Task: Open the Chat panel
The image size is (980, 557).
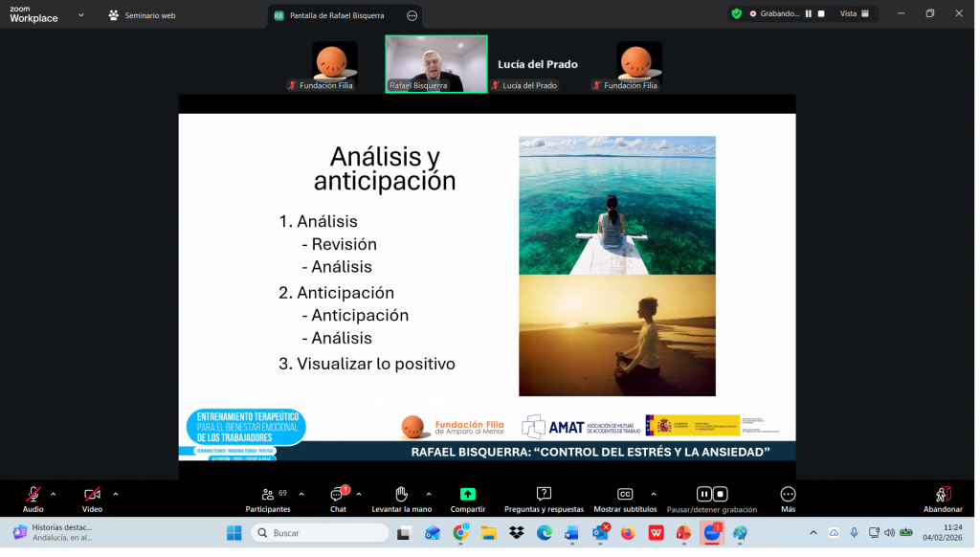Action: coord(338,495)
